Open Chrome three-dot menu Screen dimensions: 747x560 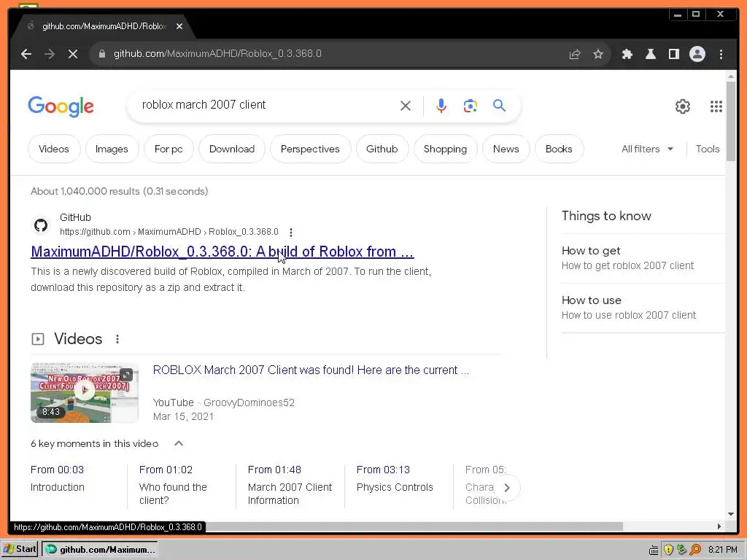pos(721,54)
